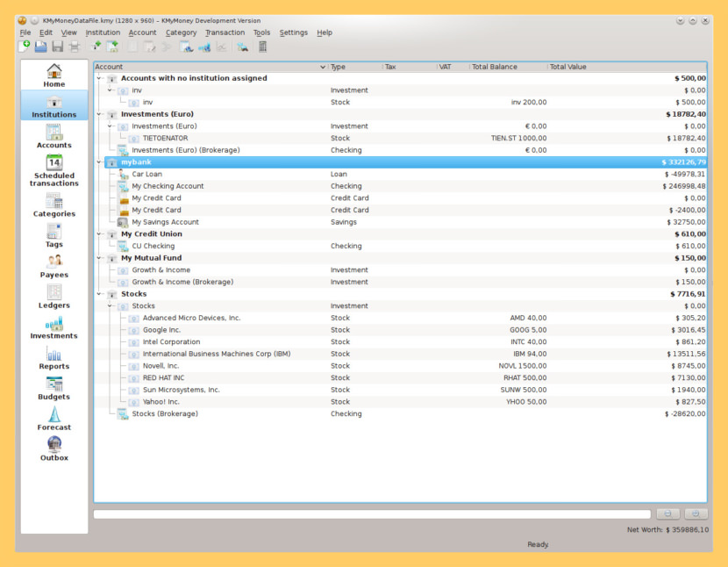The width and height of the screenshot is (728, 567).
Task: Open the Home view in sidebar
Action: click(x=54, y=75)
